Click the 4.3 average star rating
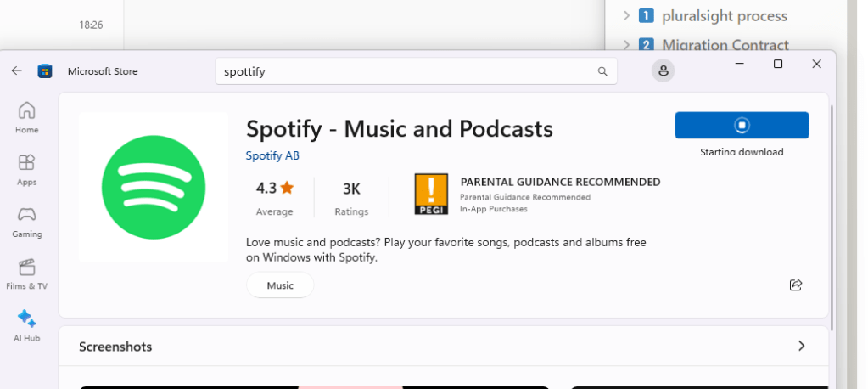 (x=275, y=189)
